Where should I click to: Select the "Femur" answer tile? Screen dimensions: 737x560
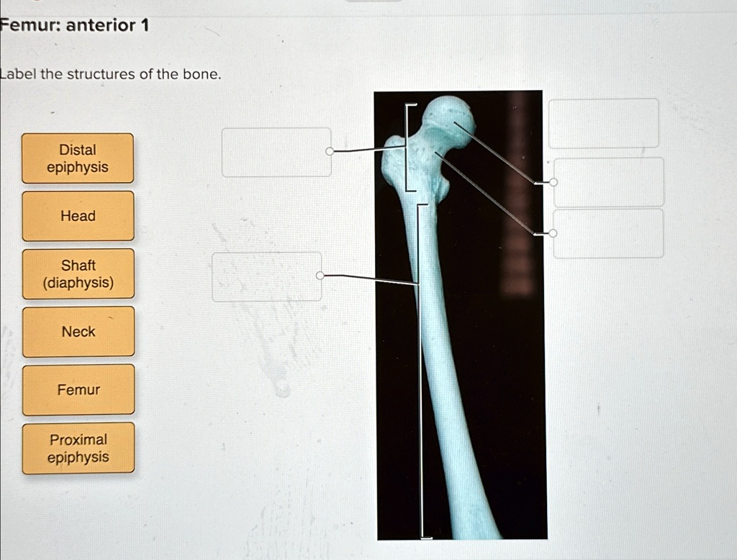click(78, 390)
